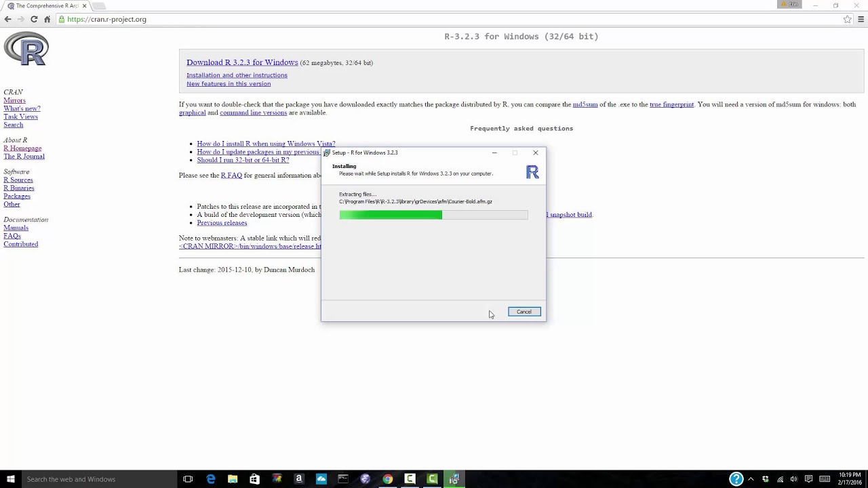The image size is (868, 488).
Task: Open the Windows Start menu
Action: [10, 479]
